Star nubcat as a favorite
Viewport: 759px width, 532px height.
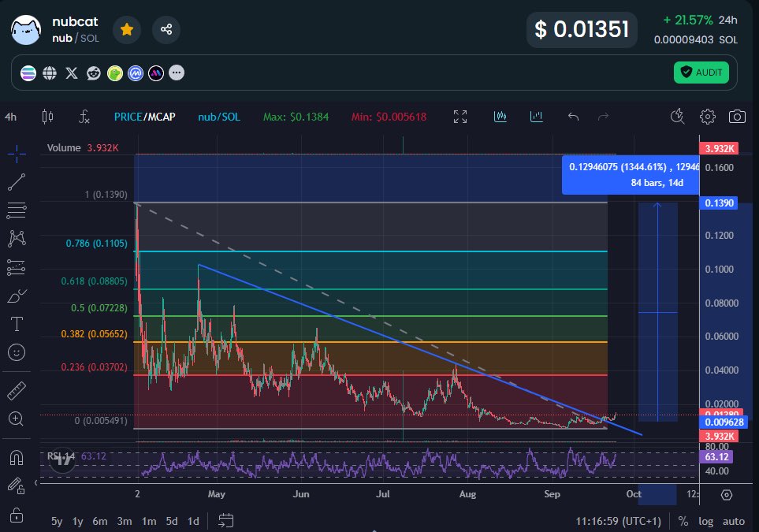126,29
